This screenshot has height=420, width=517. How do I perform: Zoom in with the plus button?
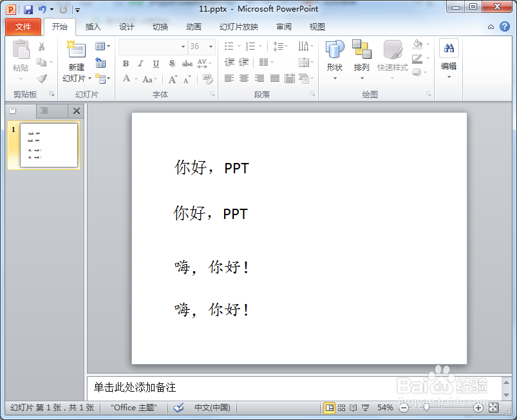(x=478, y=408)
